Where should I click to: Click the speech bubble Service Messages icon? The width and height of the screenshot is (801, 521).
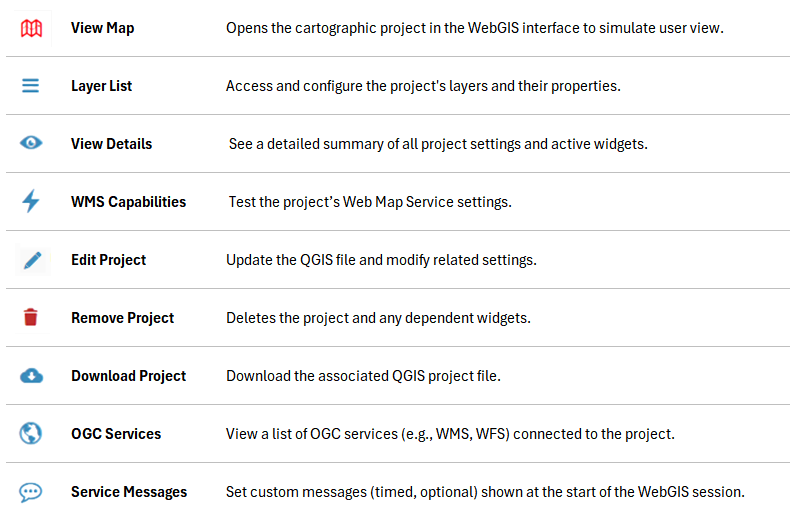(x=31, y=492)
